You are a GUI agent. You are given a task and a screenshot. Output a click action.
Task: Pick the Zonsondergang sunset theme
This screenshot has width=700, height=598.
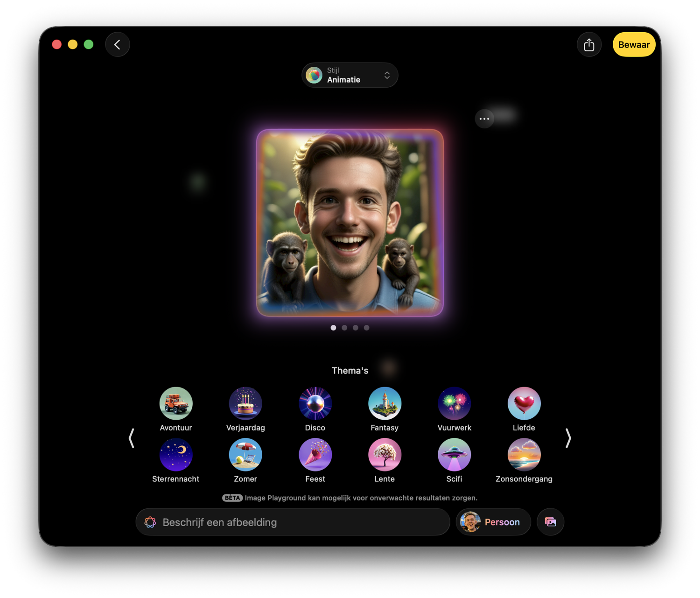click(x=524, y=455)
